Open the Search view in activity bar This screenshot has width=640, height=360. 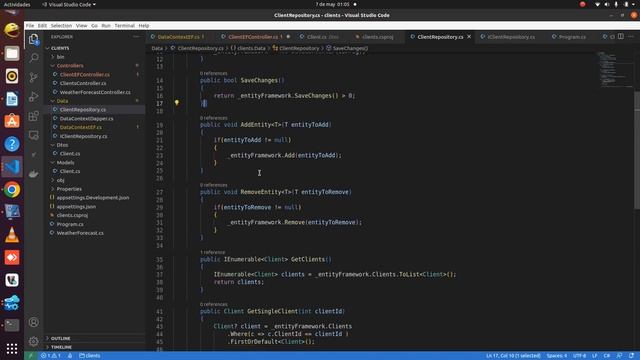34,58
